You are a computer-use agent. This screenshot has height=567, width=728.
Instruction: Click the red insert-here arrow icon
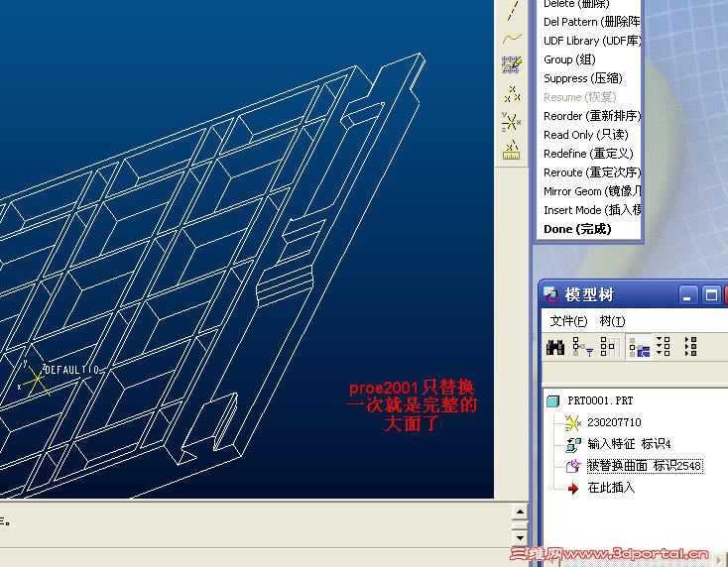[573, 488]
